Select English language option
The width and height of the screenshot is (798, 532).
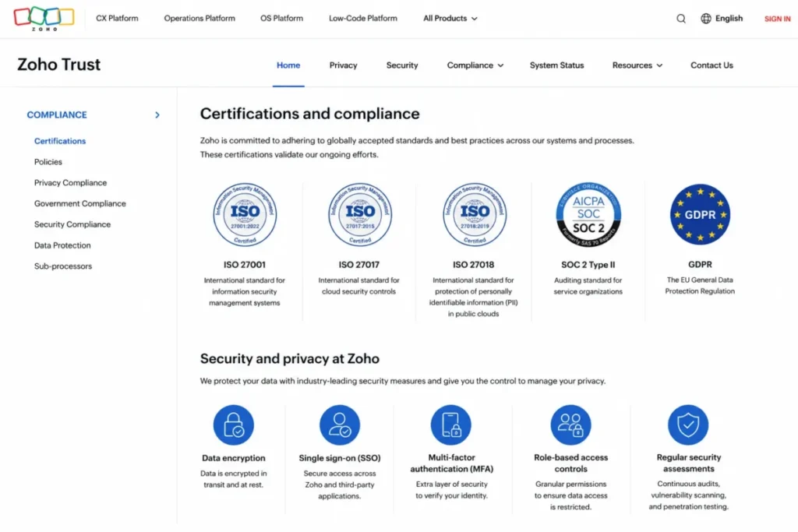coord(729,19)
